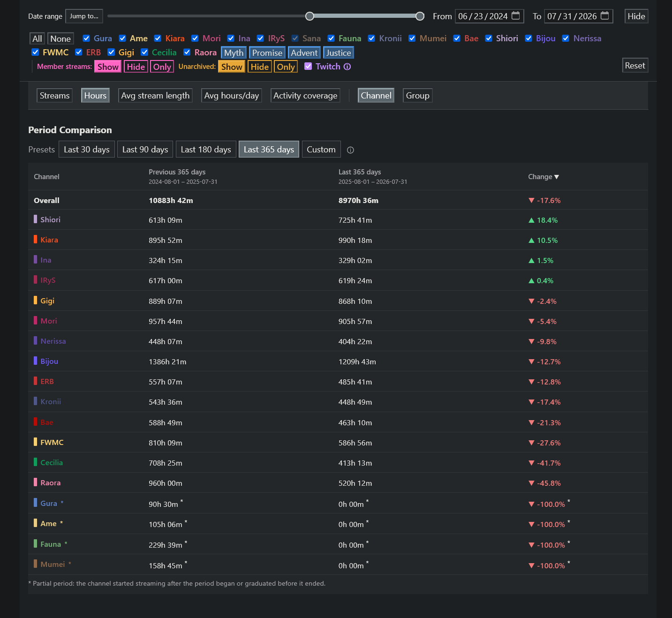
Task: Select the Advent group button
Action: (x=304, y=53)
